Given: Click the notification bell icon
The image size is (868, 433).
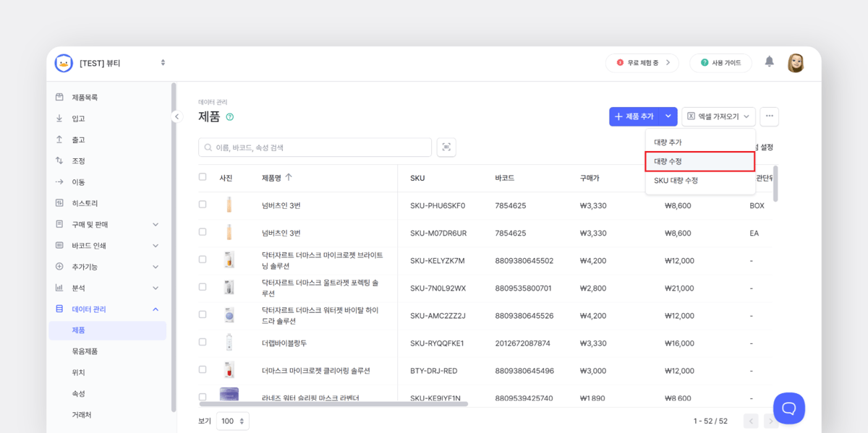Looking at the screenshot, I should (x=769, y=62).
